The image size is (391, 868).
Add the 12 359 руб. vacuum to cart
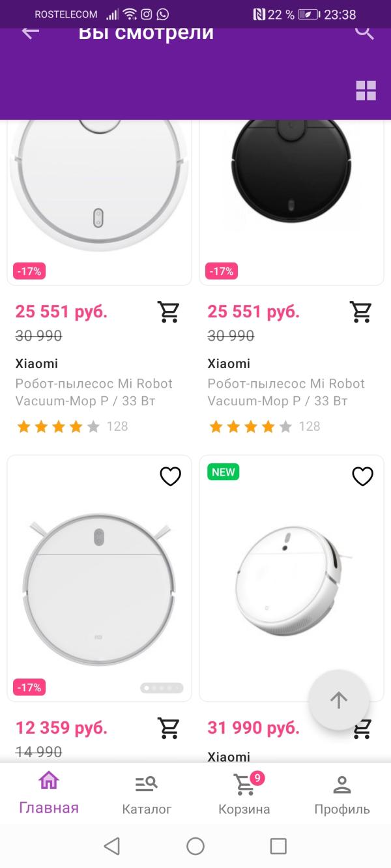point(169,728)
